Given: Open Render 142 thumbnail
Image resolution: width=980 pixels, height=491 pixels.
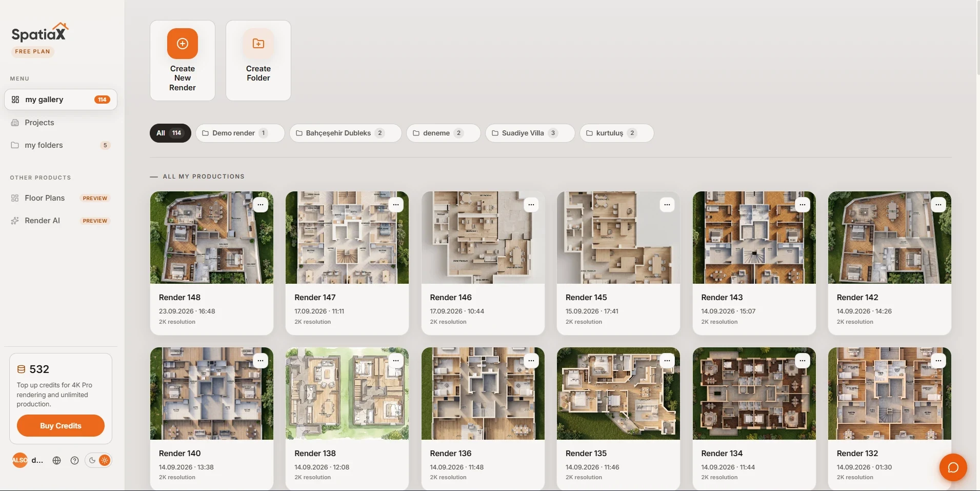Looking at the screenshot, I should pos(890,238).
